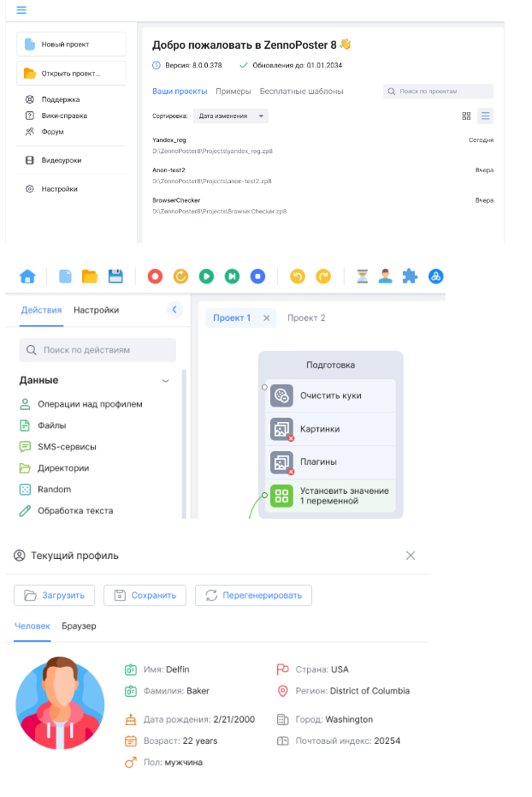Click the puzzle plugin toolbar icon
Image resolution: width=532 pixels, height=797 pixels.
point(410,277)
